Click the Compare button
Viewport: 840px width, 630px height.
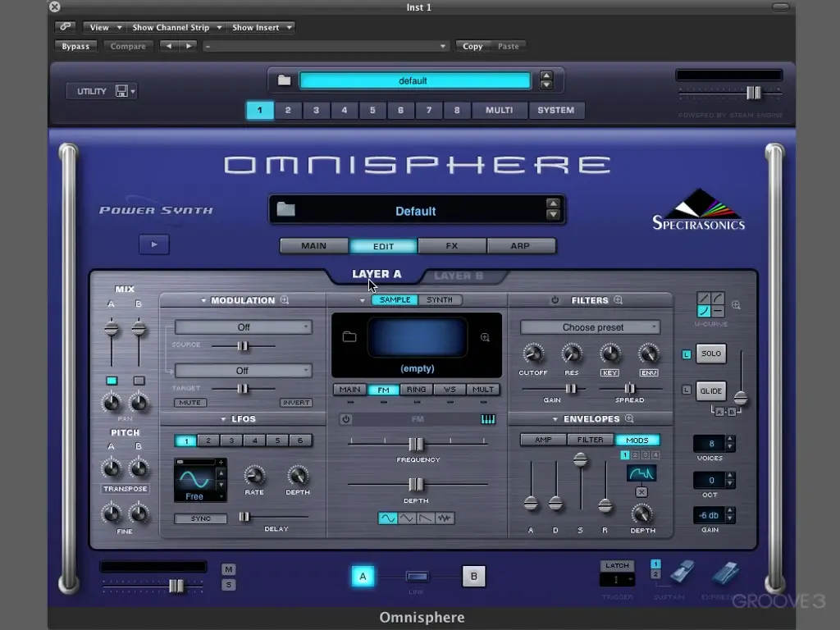(x=128, y=46)
